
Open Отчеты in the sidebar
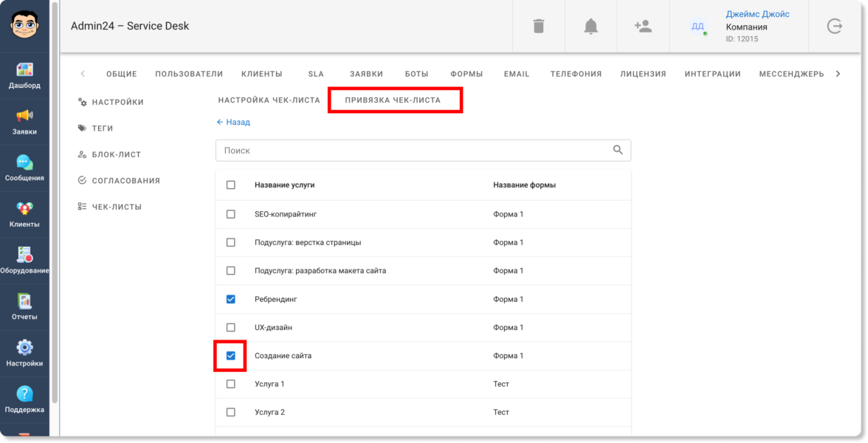(24, 307)
